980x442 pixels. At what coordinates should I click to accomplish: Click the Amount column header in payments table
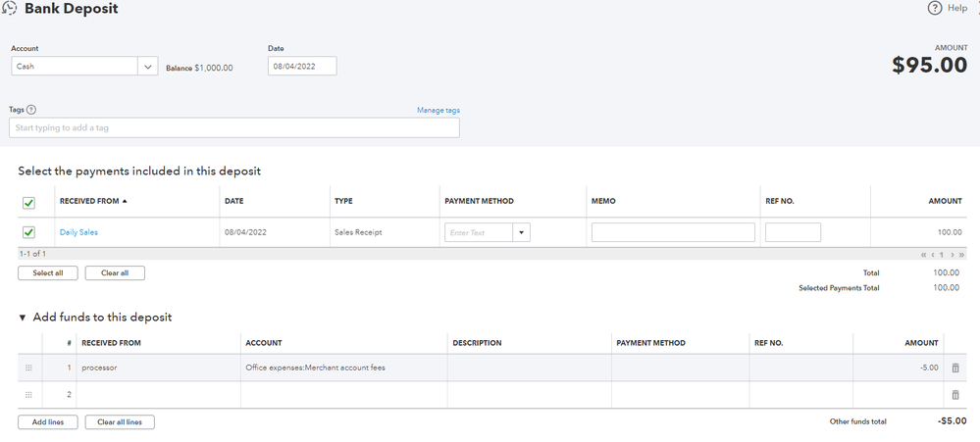click(x=945, y=201)
